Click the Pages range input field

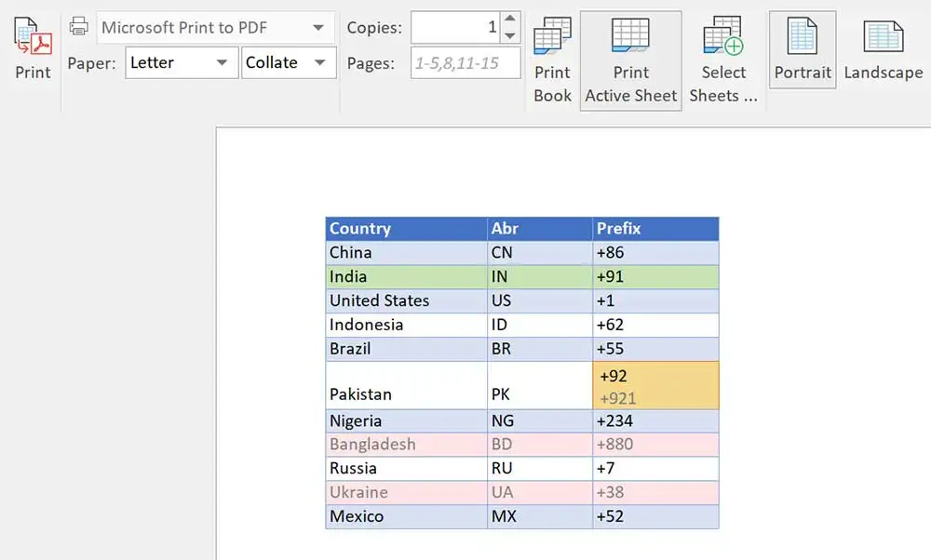click(x=465, y=63)
